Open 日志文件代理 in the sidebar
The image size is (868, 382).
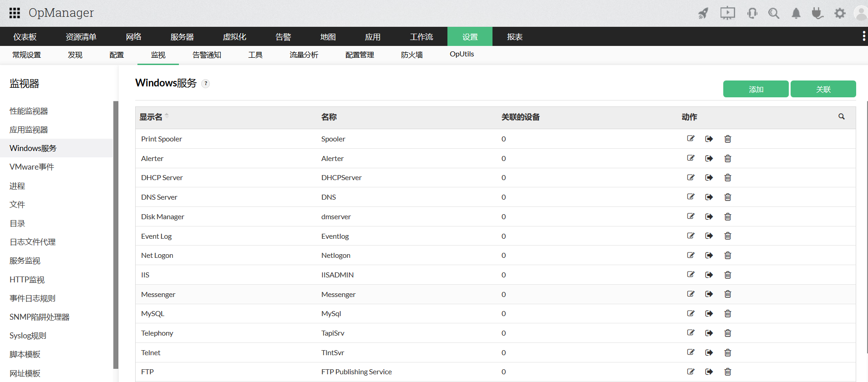pyautogui.click(x=32, y=242)
